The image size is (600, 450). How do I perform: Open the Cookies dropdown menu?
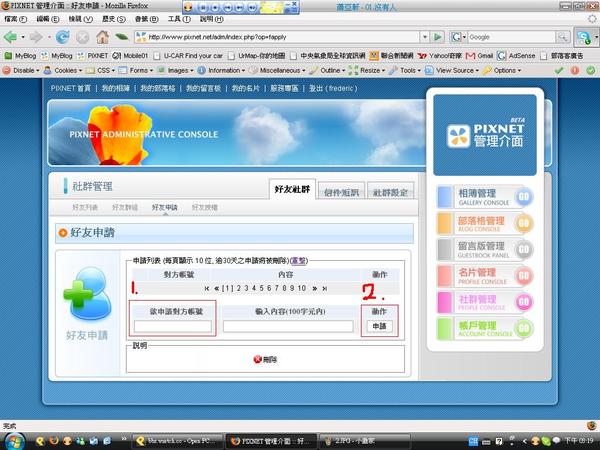coord(63,70)
